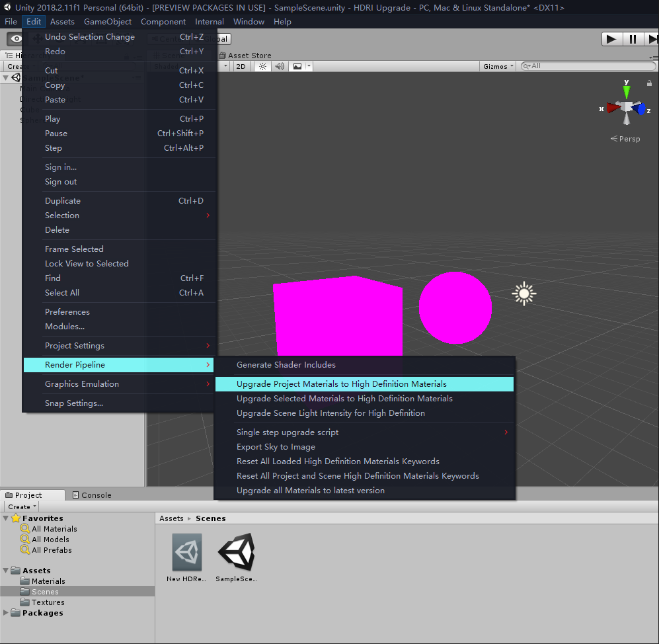Screen dimensions: 659x644
Task: Open the Assets menu
Action: tap(62, 21)
